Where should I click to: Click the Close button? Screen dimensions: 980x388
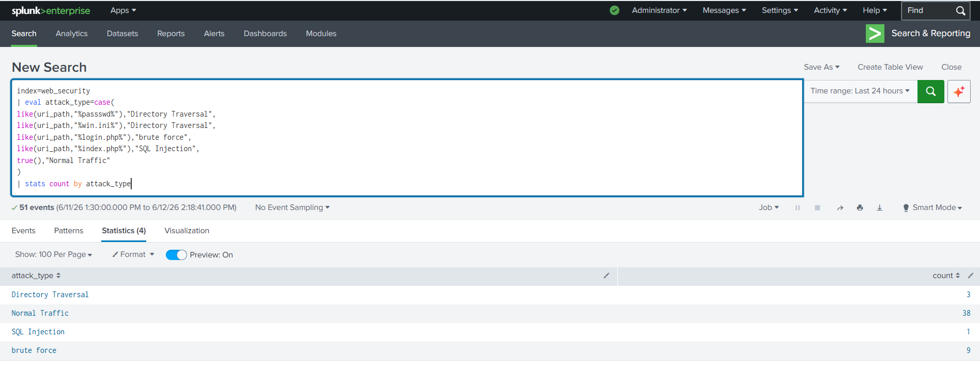(x=951, y=67)
